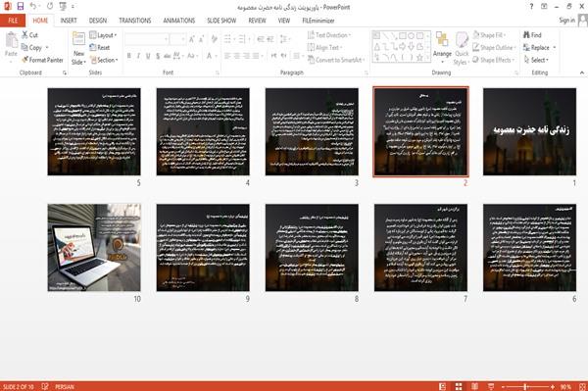Click the Replace button
Screen dimensions: 588x391
click(539, 48)
